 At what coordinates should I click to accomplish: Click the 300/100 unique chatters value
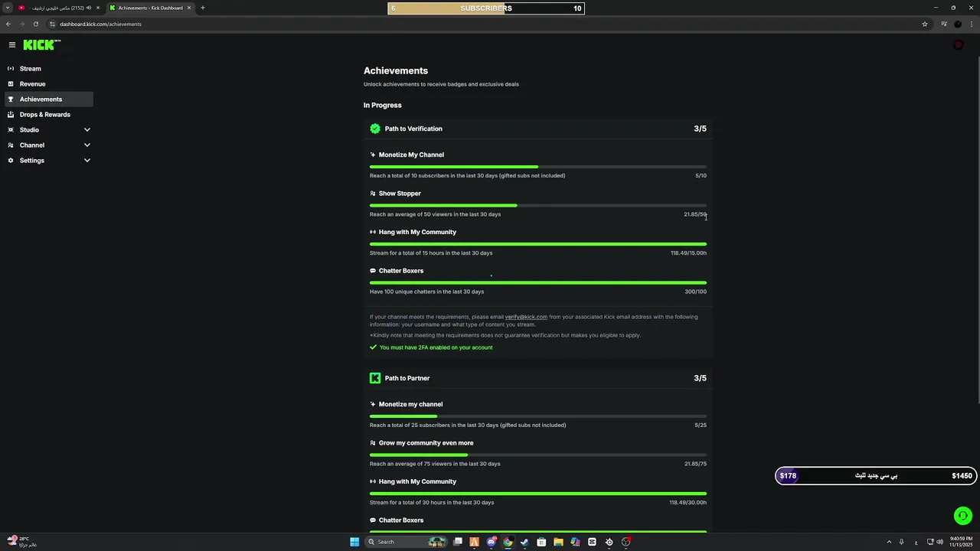tap(695, 292)
